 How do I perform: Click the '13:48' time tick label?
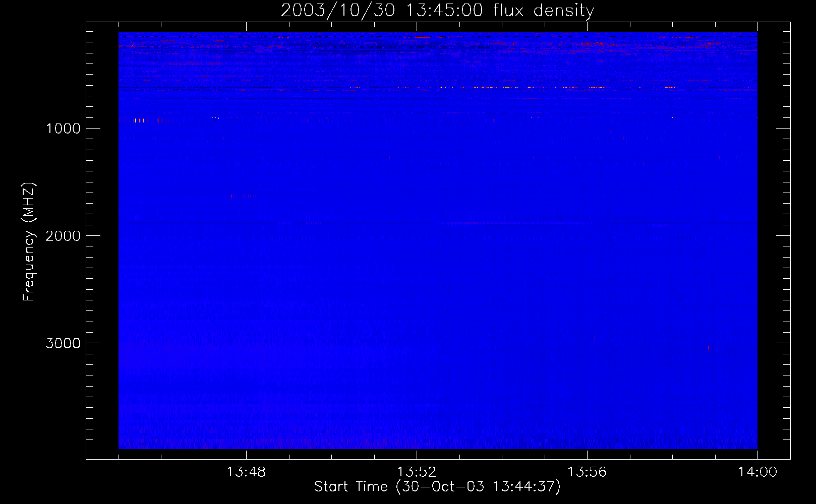[x=246, y=472]
